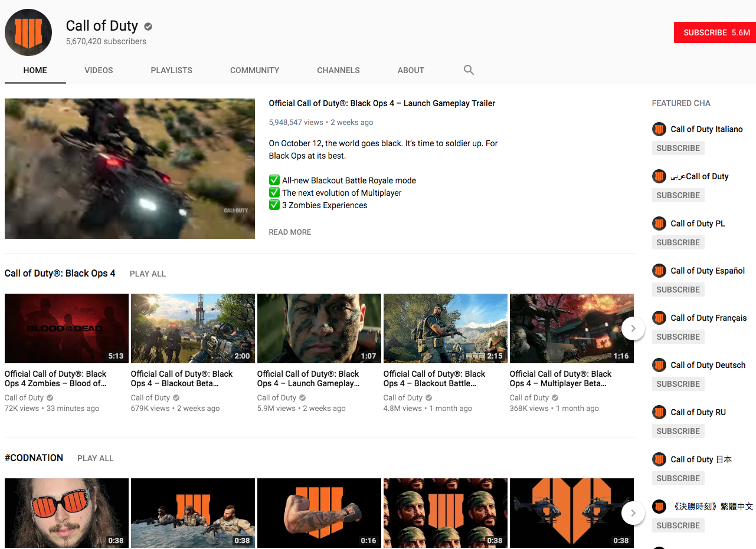Open the 2:00 Blackout Beta video thumbnail

click(x=193, y=328)
